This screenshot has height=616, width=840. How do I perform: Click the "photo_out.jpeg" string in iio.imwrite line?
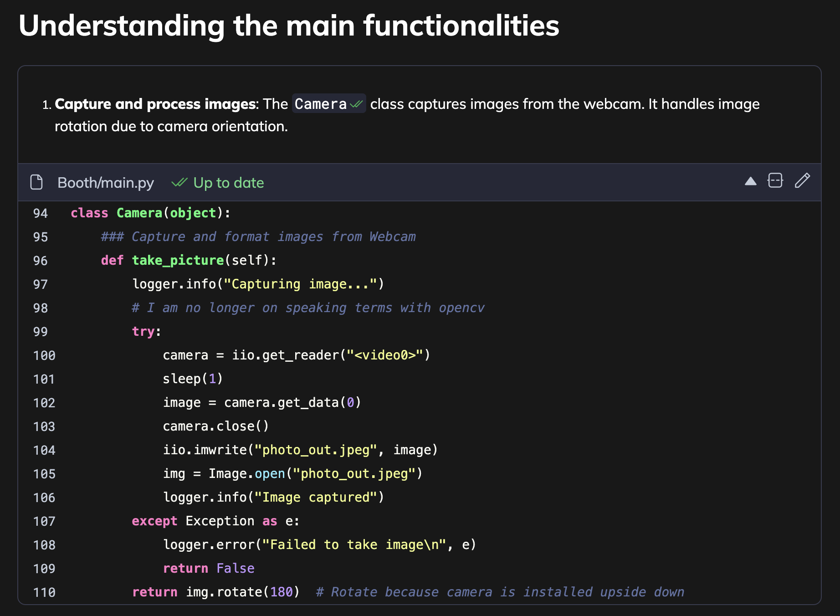(315, 450)
